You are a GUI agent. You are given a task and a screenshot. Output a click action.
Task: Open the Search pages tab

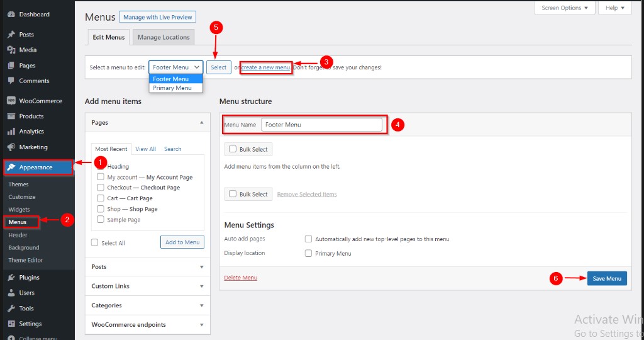pos(172,149)
